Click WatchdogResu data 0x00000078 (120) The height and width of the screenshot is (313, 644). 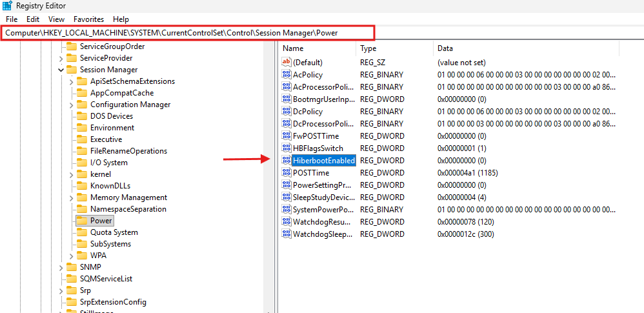[x=466, y=222]
